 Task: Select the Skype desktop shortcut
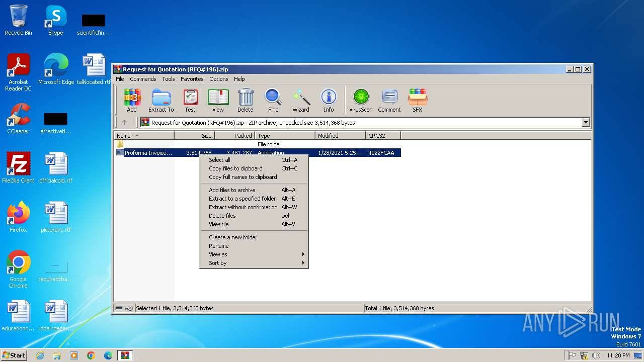56,21
